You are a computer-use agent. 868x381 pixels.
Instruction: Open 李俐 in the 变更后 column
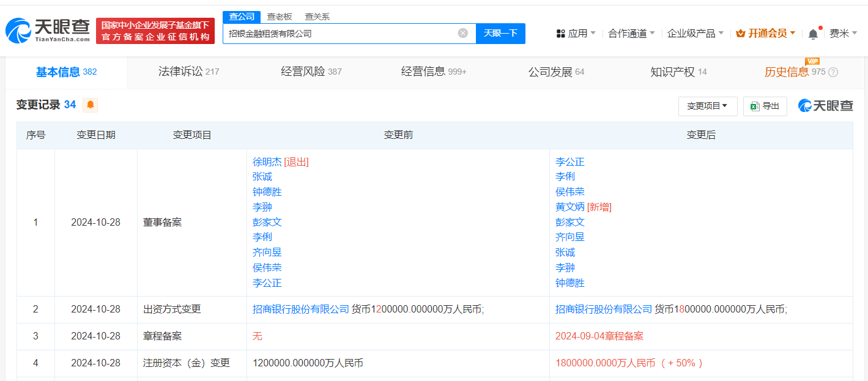tap(565, 177)
